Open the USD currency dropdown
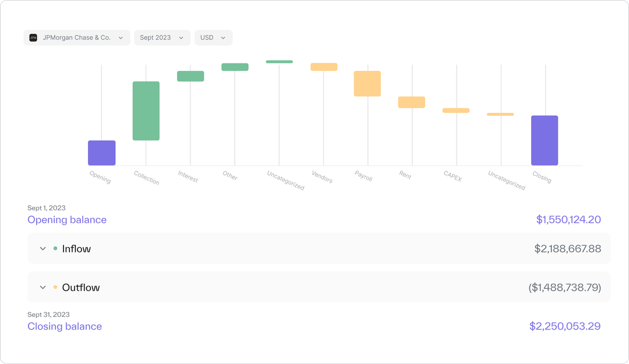This screenshot has height=364, width=629. (213, 37)
